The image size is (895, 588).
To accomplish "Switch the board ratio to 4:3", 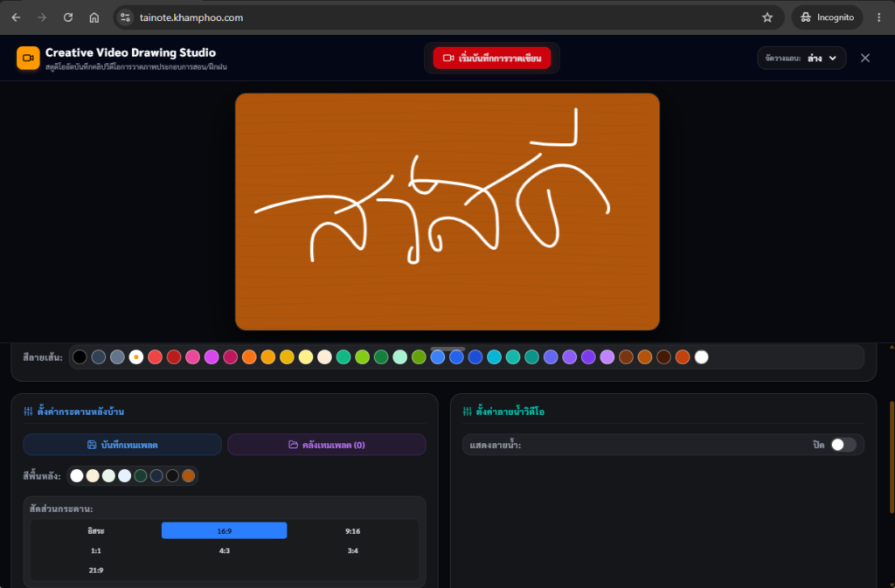I will (225, 550).
